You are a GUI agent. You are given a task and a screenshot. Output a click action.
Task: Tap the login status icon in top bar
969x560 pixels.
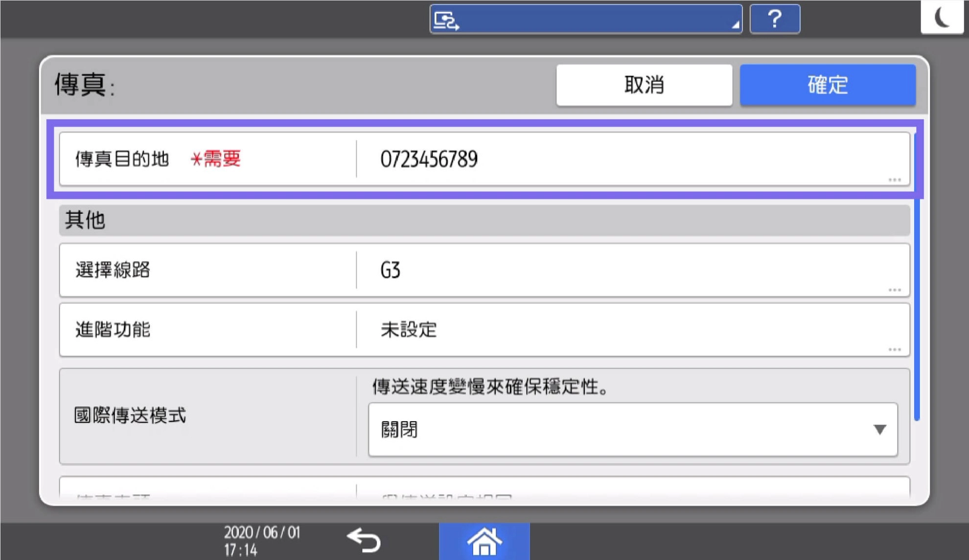pyautogui.click(x=446, y=21)
